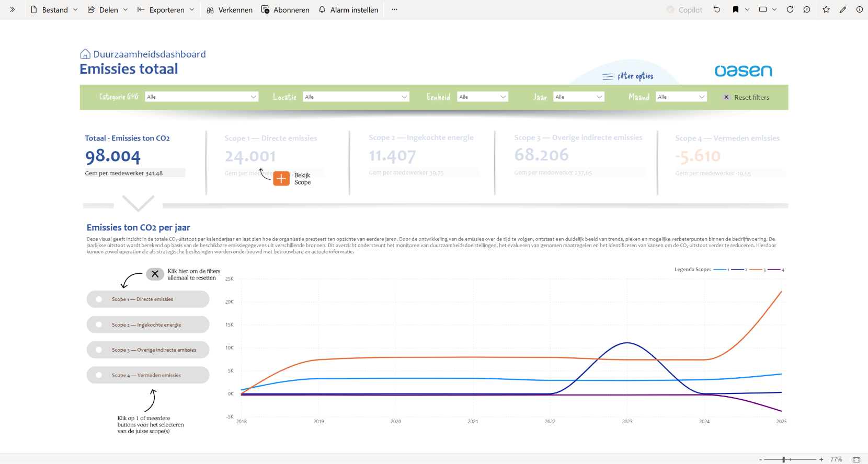The image size is (868, 464).
Task: Click the Duurzaamheidsdashboard title link
Action: pyautogui.click(x=150, y=54)
